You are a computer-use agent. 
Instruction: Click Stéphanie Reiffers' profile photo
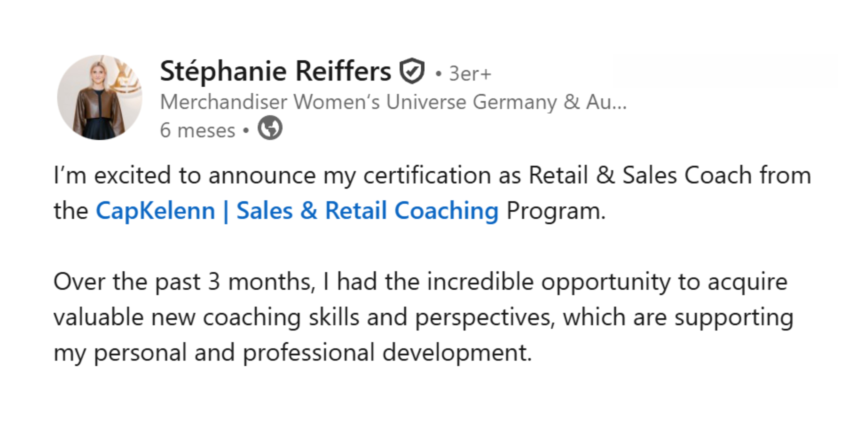tap(99, 97)
